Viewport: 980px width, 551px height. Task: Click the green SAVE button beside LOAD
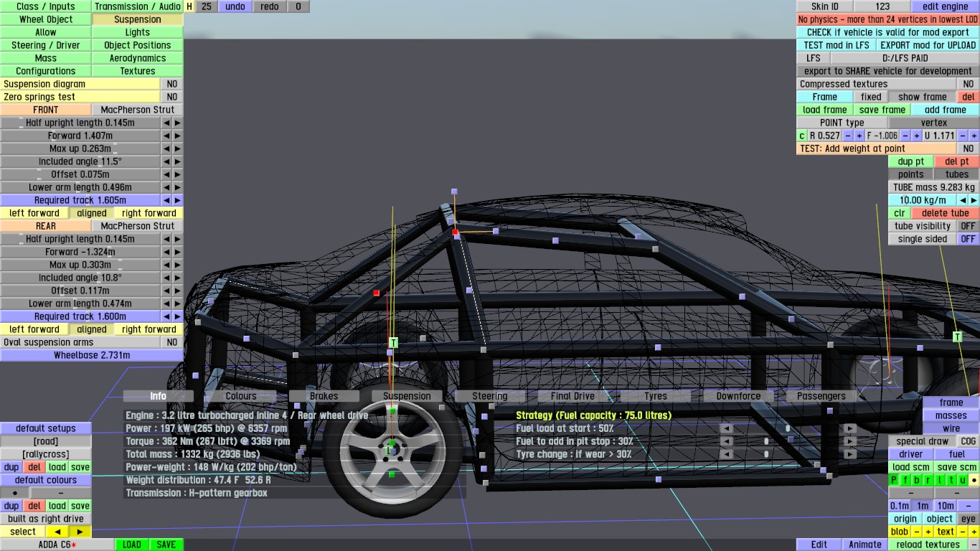pyautogui.click(x=166, y=545)
